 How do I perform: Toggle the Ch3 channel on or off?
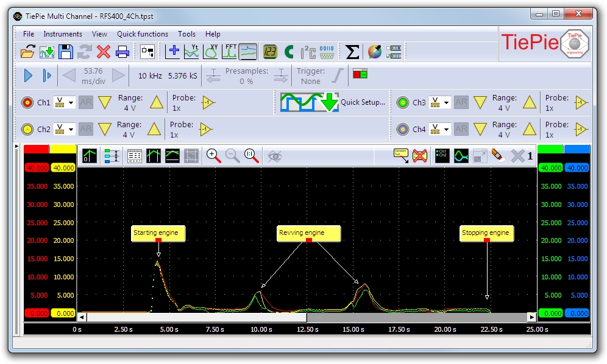(402, 102)
